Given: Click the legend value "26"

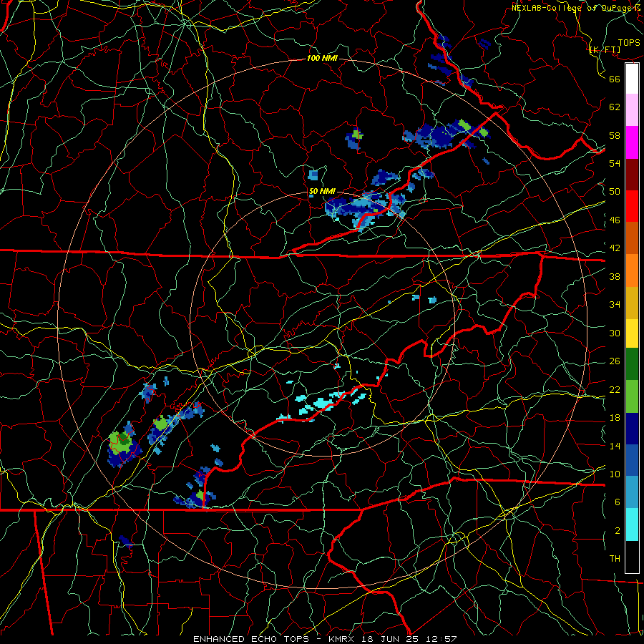Looking at the screenshot, I should tap(615, 361).
